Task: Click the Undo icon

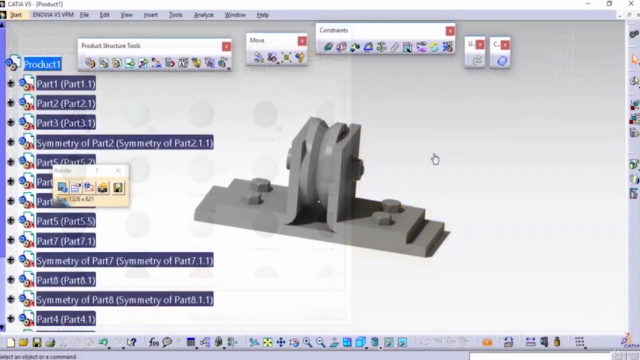Action: coord(103,342)
